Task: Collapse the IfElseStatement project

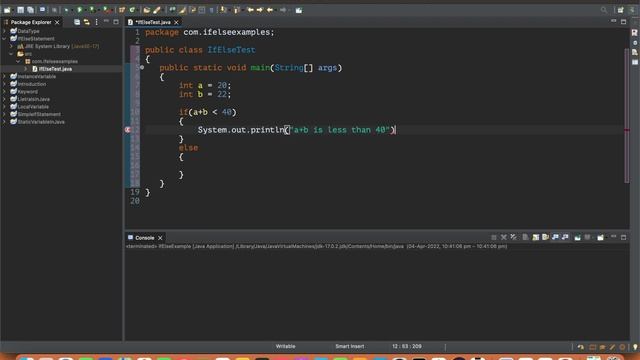Action: tap(4, 38)
